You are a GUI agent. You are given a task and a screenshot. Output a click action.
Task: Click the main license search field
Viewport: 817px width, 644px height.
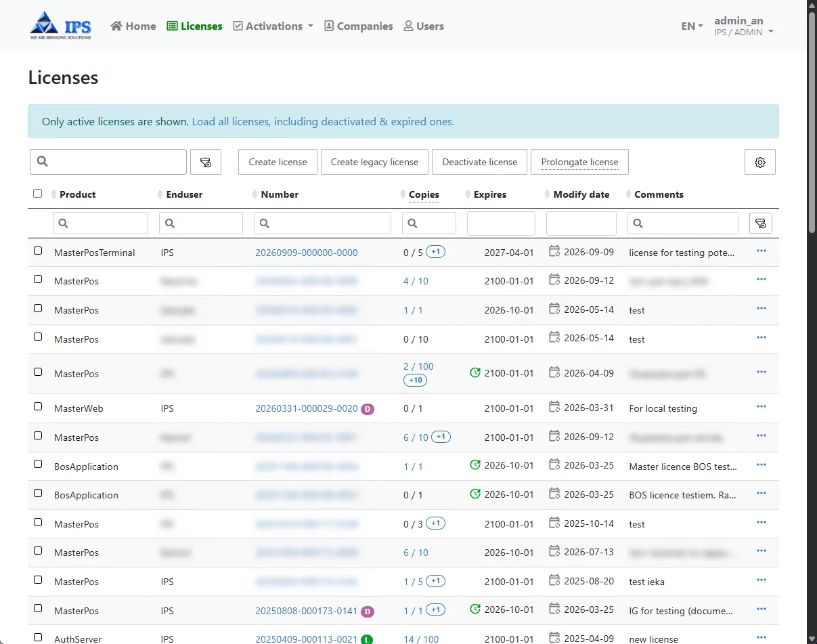coord(108,163)
